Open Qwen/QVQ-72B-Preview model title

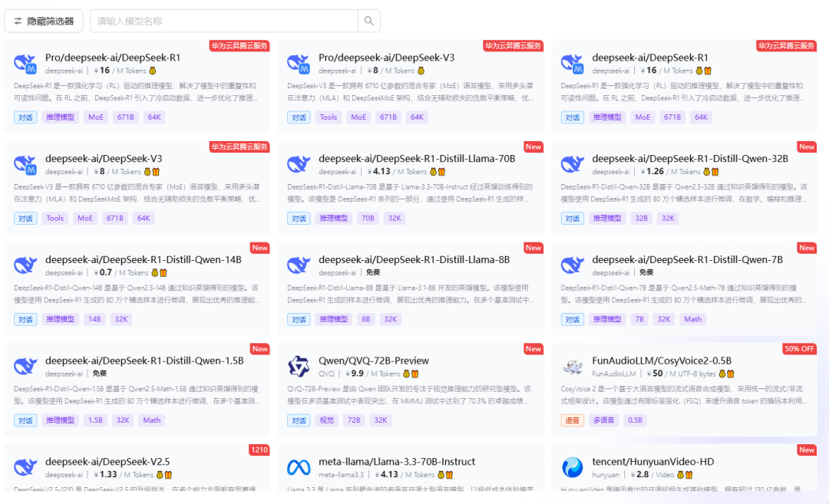[374, 361]
